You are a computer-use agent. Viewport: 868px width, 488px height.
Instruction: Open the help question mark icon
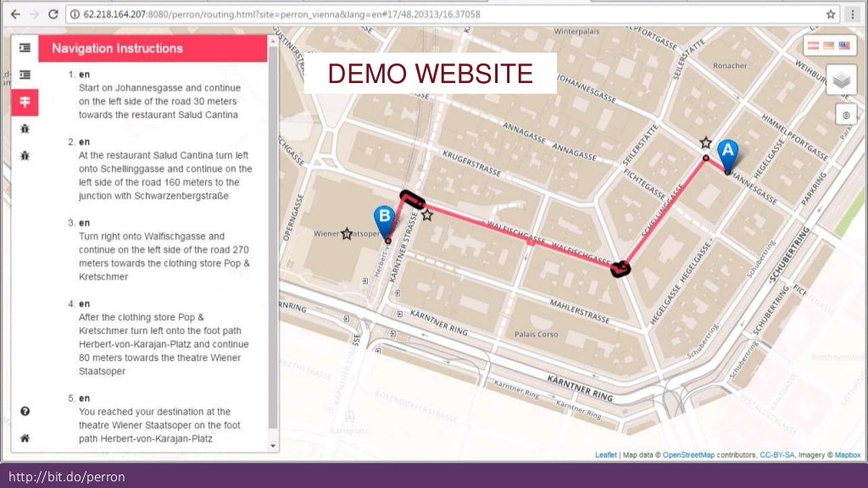25,411
